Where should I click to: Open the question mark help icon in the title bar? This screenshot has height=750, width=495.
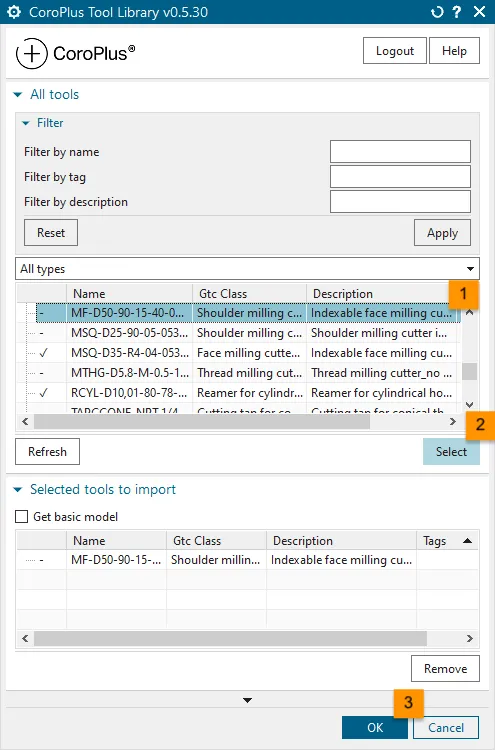[457, 12]
